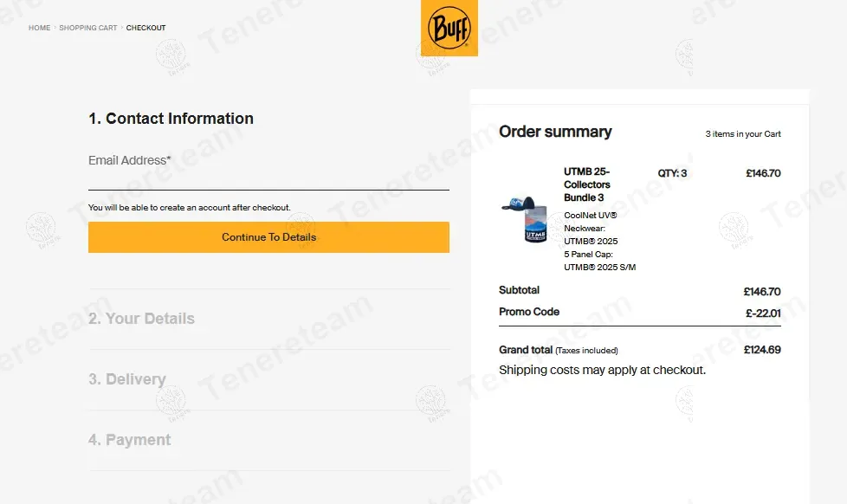The width and height of the screenshot is (847, 504).
Task: Click the QTY: 3 quantity label
Action: [x=672, y=173]
